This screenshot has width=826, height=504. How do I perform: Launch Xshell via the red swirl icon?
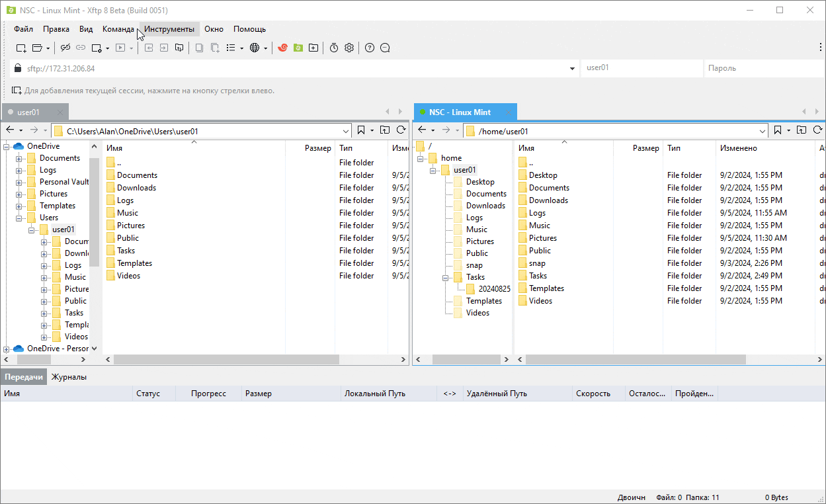tap(282, 48)
